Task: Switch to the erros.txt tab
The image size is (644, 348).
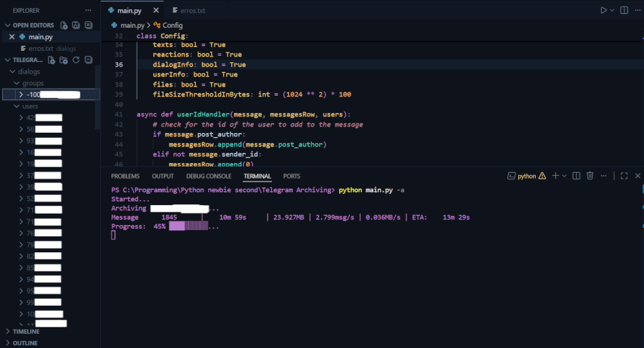Action: (x=189, y=10)
